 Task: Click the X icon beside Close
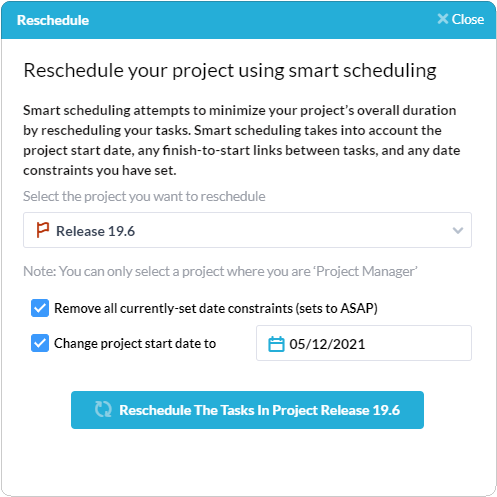tap(443, 19)
